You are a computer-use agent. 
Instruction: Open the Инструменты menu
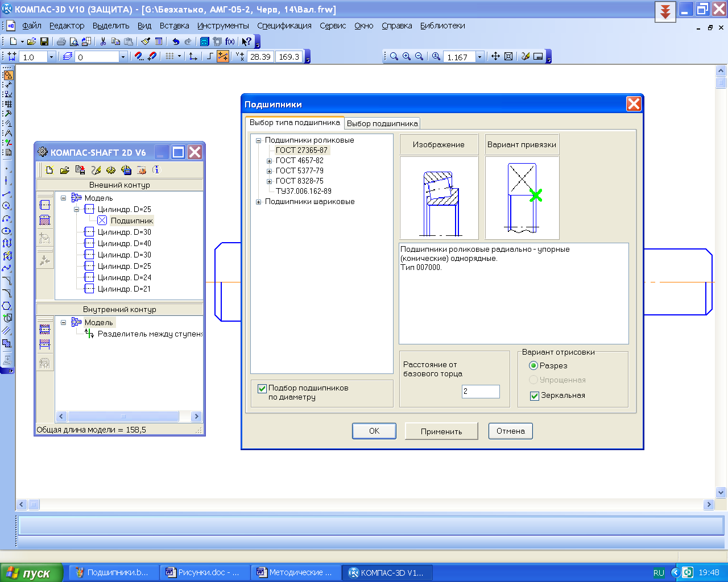(x=223, y=26)
